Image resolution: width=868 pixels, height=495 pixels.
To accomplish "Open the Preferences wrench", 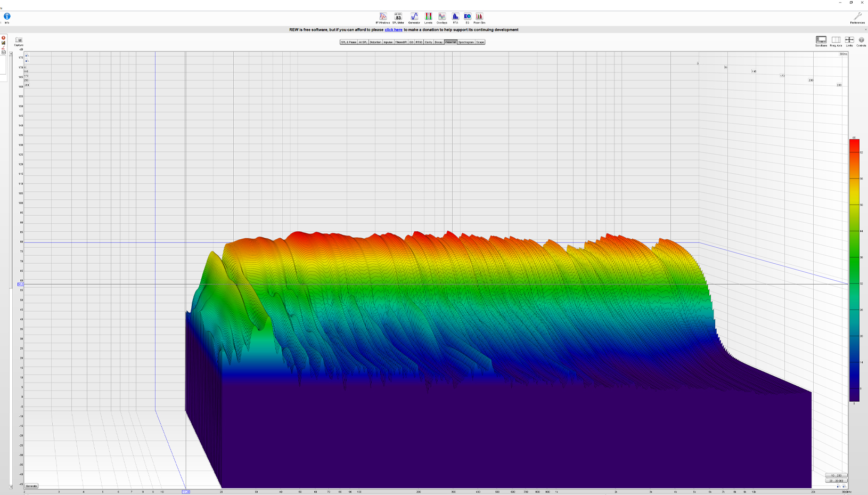I will tap(857, 17).
